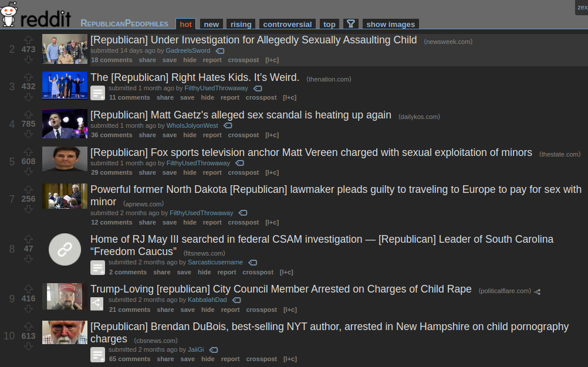Open the tag icon beside KabbalahDad
Image resolution: width=588 pixels, height=367 pixels.
(236, 300)
